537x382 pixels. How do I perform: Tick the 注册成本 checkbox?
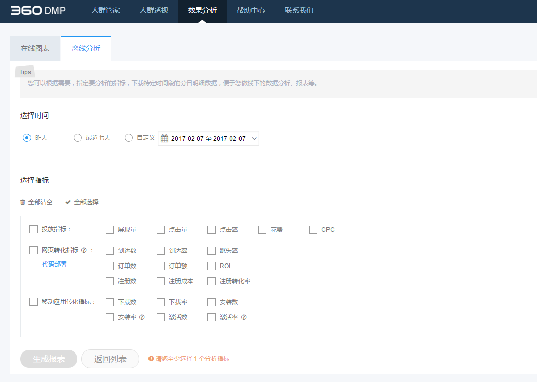point(161,281)
